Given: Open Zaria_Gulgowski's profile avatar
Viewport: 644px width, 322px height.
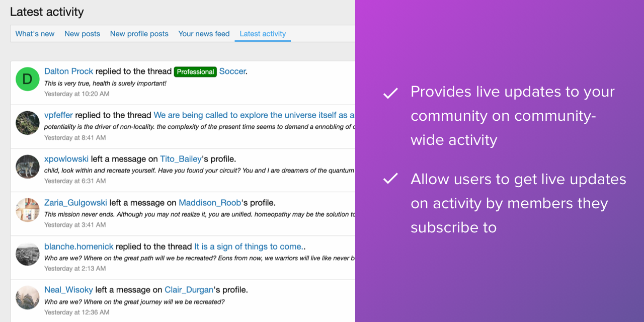Looking at the screenshot, I should click(28, 210).
